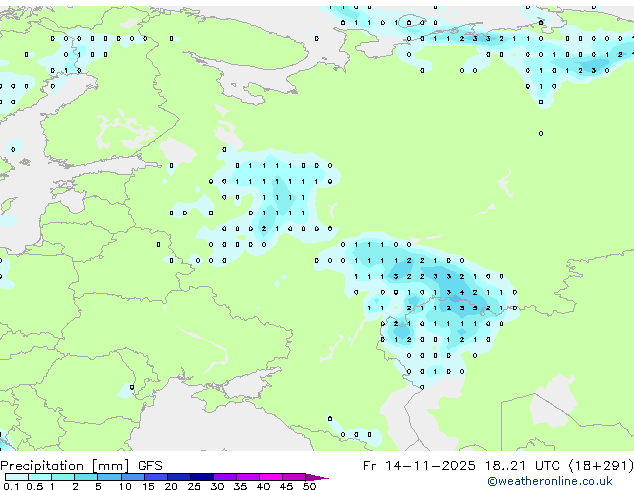Click the arrow tip above 50 mm
The width and height of the screenshot is (634, 490).
pyautogui.click(x=317, y=477)
